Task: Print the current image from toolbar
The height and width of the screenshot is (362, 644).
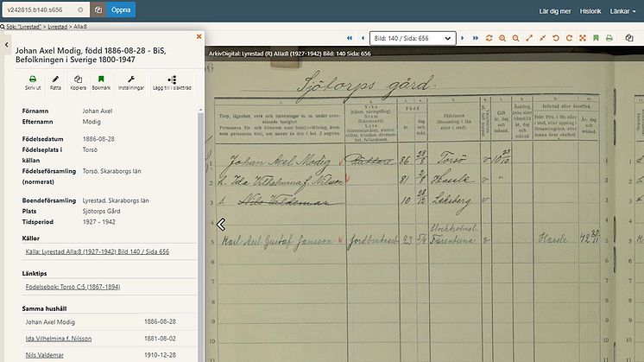Action: pos(609,38)
